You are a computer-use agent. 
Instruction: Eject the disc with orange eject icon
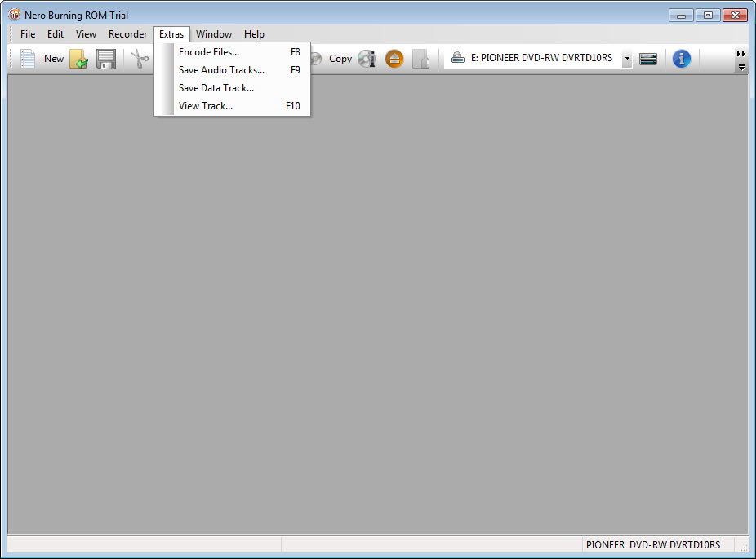click(394, 59)
